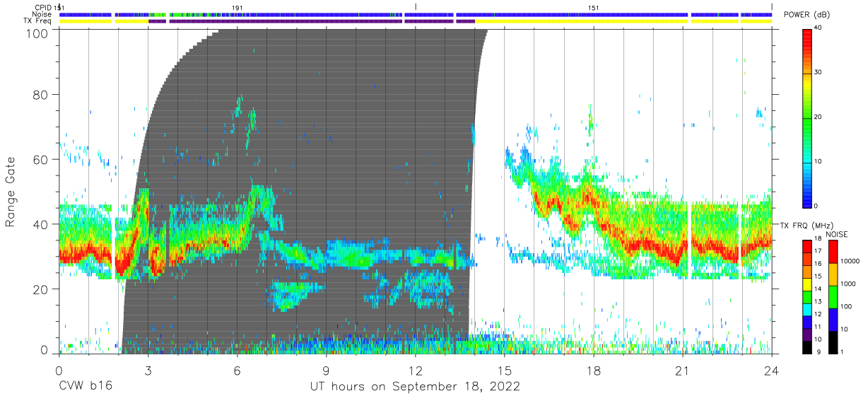Click the UT hours tick label '3'
This screenshot has width=868, height=401.
[148, 370]
